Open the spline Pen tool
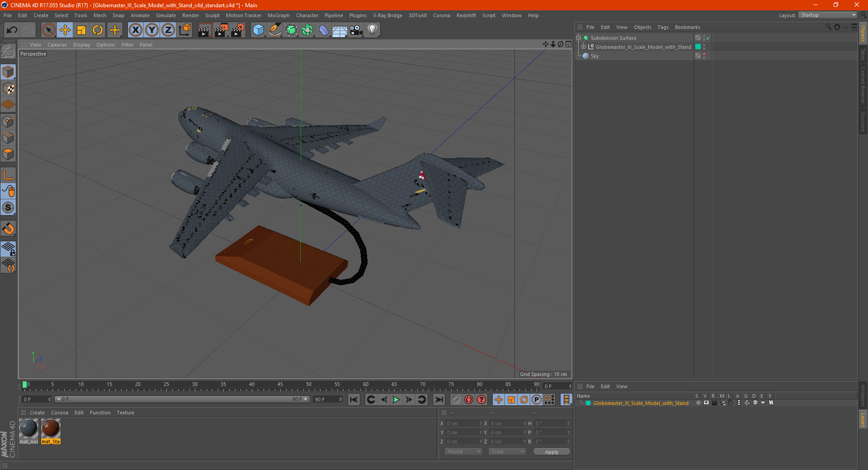Screen dimensions: 868x470 tap(274, 30)
